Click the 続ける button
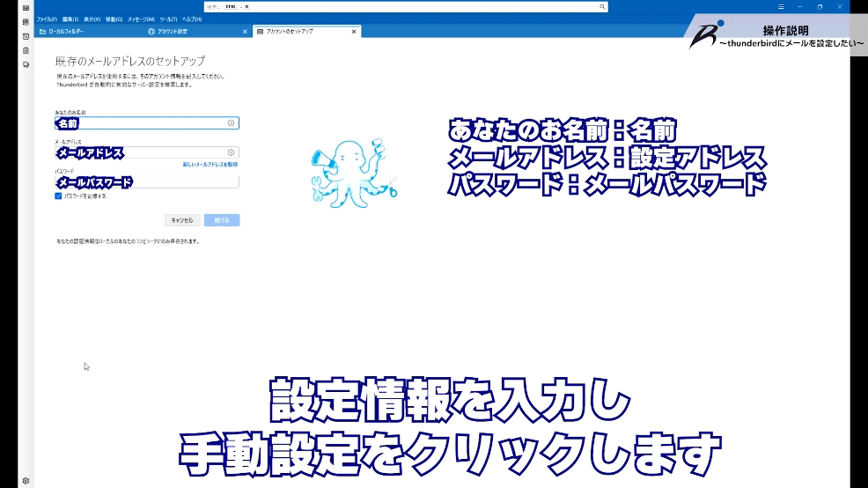 (x=222, y=220)
